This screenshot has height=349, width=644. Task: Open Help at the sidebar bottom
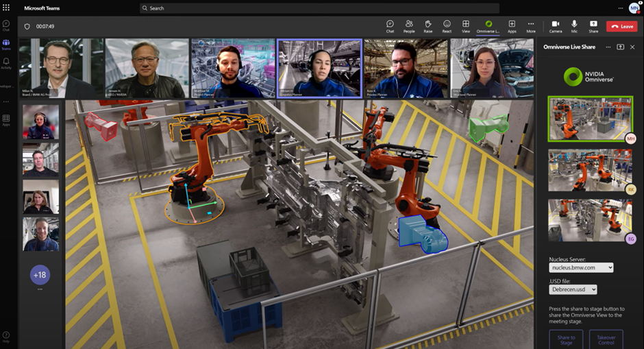coord(6,337)
